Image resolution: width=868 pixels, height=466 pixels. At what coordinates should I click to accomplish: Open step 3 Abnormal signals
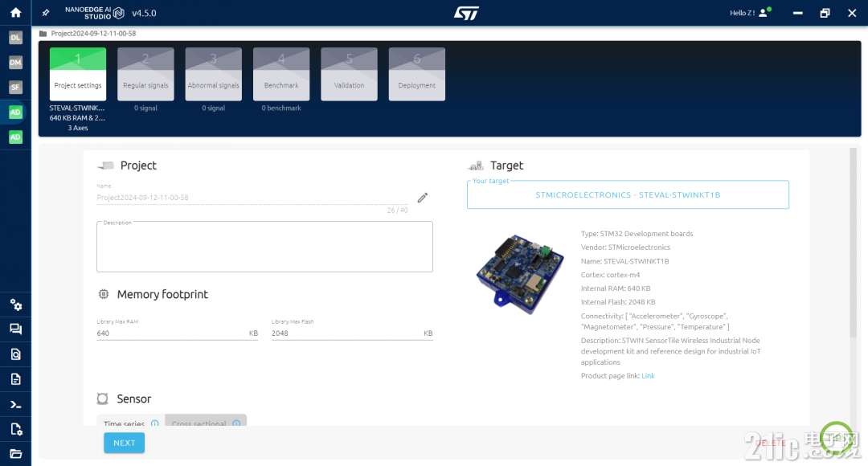point(214,74)
